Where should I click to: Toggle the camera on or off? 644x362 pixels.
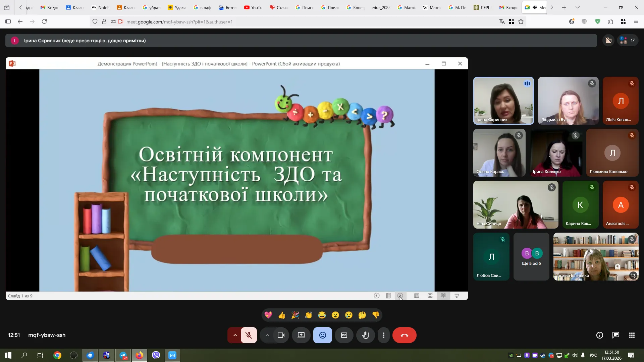pos(281,335)
